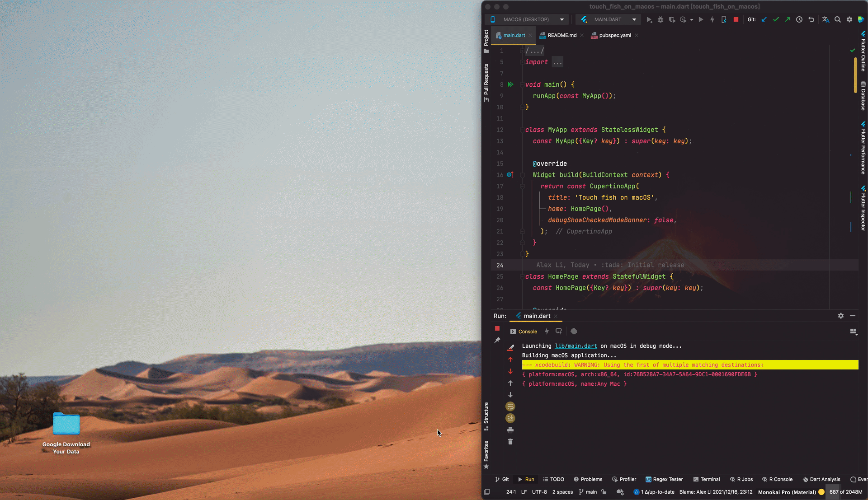This screenshot has width=868, height=500.
Task: Expand the folded import block
Action: click(x=557, y=62)
